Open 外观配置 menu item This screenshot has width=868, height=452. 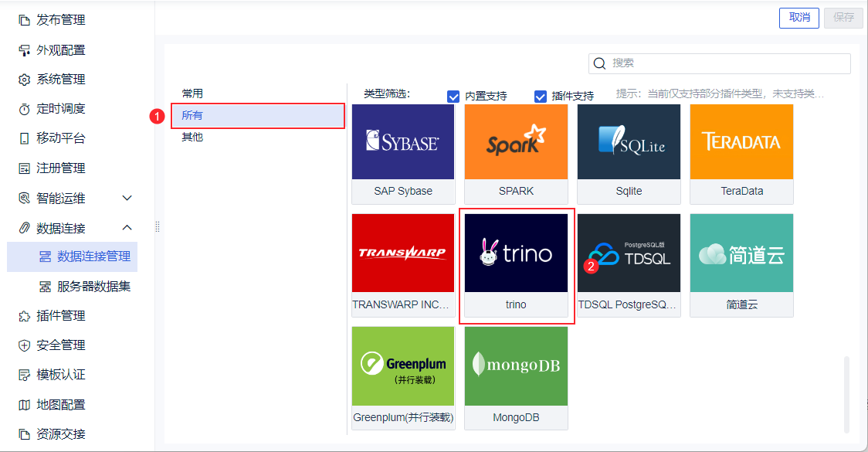61,50
